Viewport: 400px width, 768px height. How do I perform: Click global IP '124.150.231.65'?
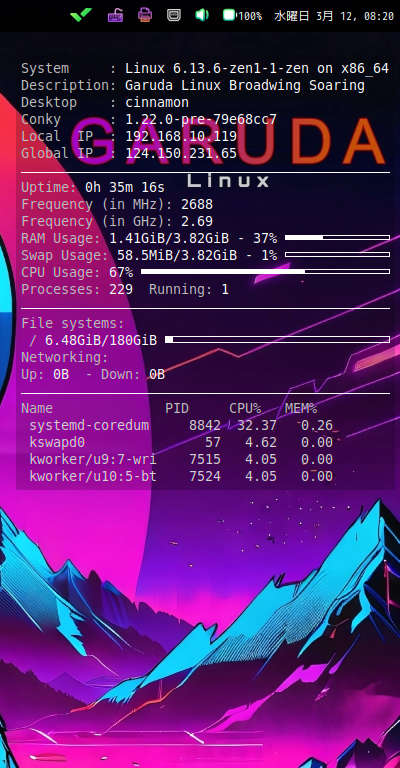click(x=181, y=153)
